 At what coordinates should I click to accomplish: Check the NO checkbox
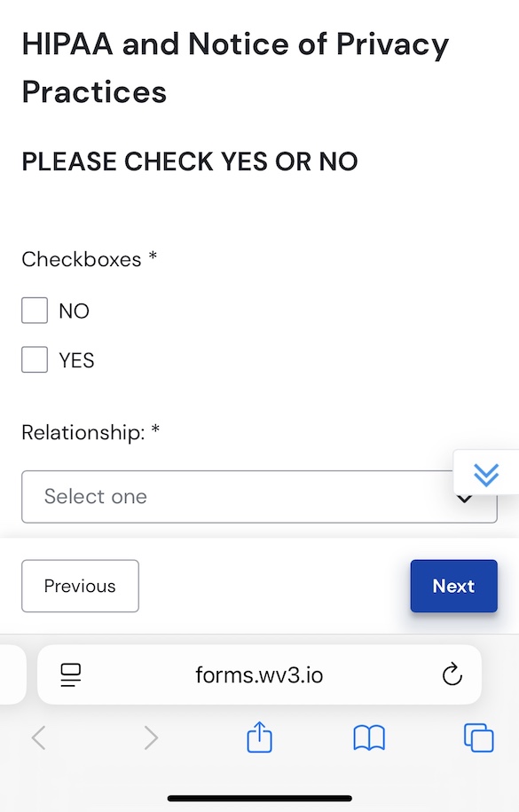(x=35, y=311)
